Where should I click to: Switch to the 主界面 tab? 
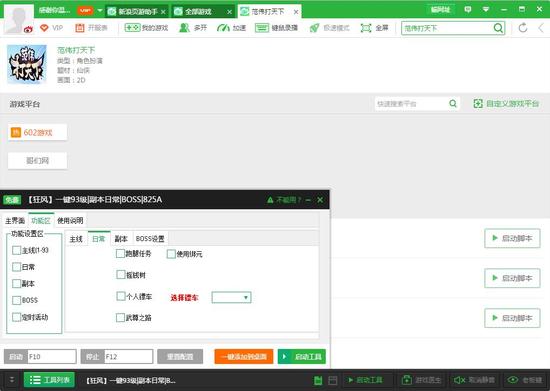coord(15,220)
